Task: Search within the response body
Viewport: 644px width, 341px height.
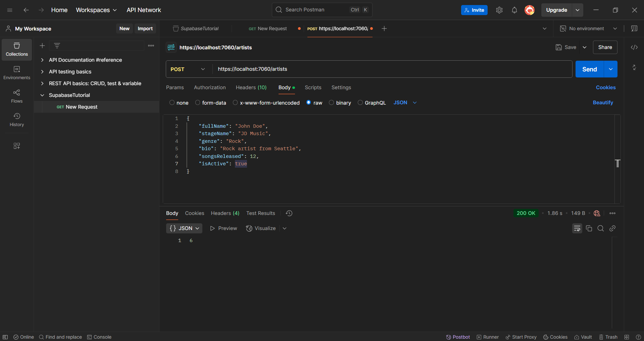Action: [601, 228]
